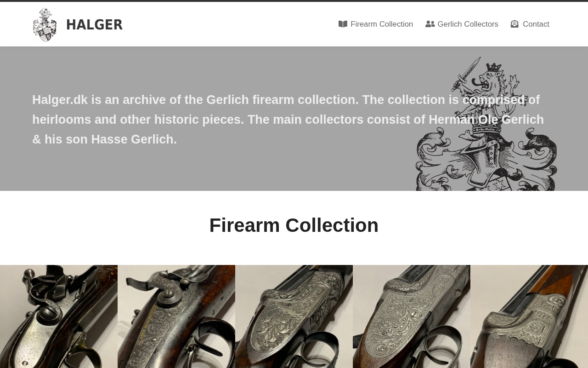Open the fourth floral-engraved receiver thumbnail
The height and width of the screenshot is (368, 588).
click(x=412, y=316)
